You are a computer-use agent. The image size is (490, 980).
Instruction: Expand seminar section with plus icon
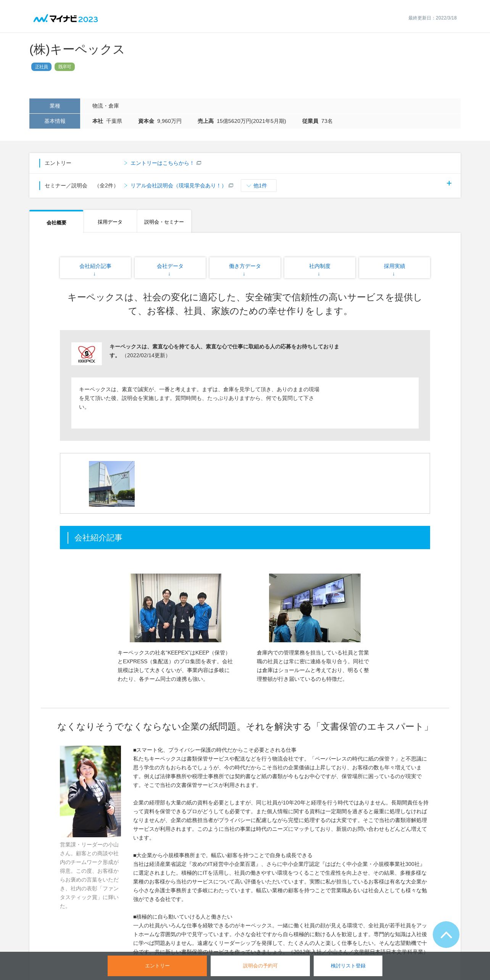tap(449, 183)
